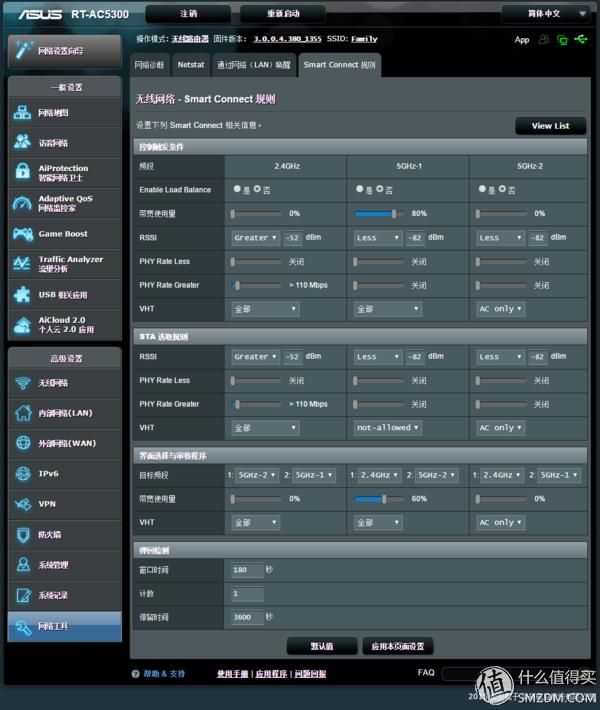Open the network setup wizard wand icon

pos(23,50)
